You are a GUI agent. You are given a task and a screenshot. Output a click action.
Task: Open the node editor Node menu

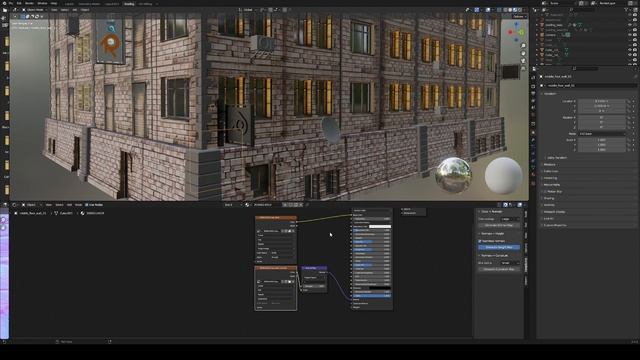tap(78, 205)
